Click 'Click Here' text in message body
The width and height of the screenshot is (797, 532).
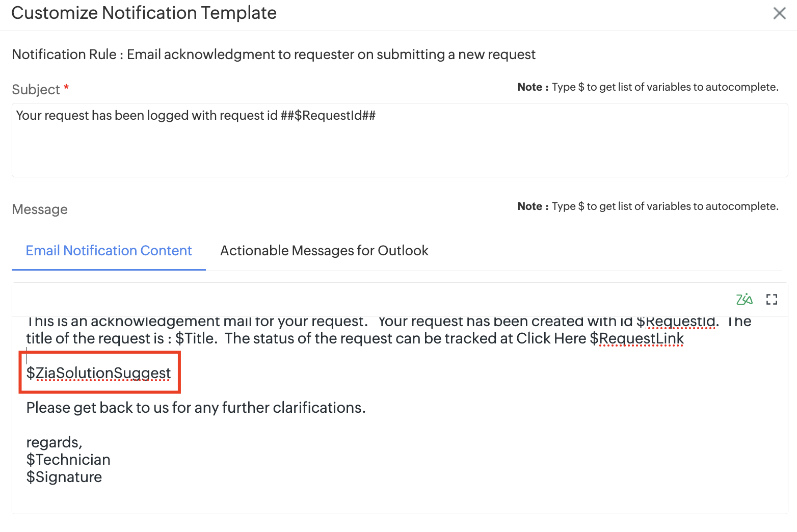point(551,338)
